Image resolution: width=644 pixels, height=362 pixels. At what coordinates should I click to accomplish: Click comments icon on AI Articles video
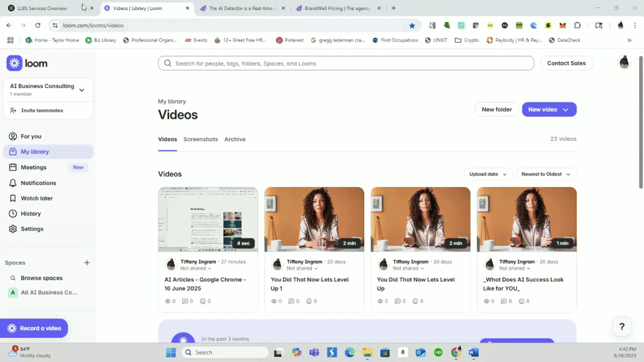tap(186, 301)
